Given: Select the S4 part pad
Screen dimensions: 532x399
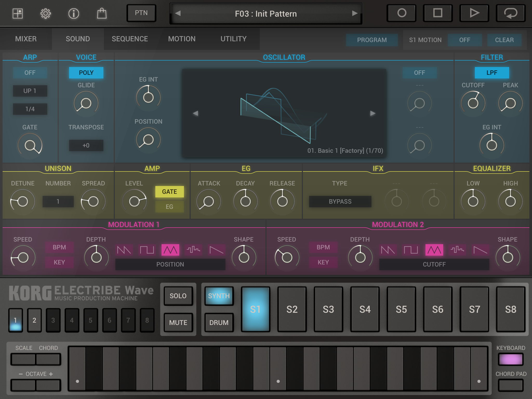Looking at the screenshot, I should tap(365, 309).
